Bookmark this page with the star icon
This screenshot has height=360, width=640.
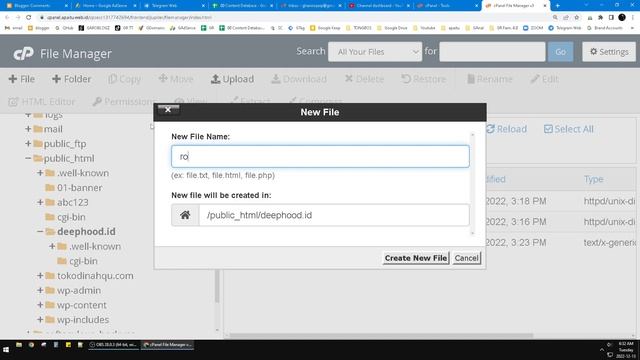576,18
